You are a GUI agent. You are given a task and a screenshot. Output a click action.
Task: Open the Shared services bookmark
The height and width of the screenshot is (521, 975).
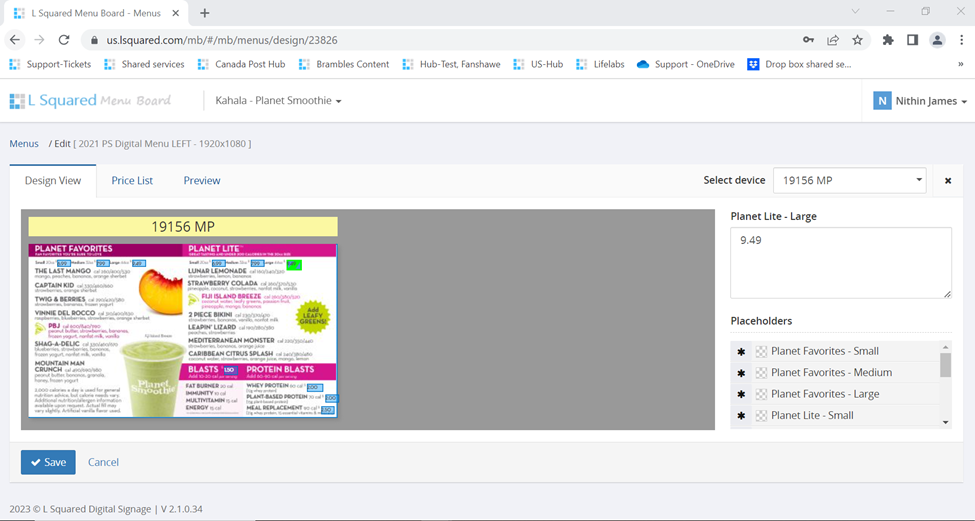click(144, 64)
